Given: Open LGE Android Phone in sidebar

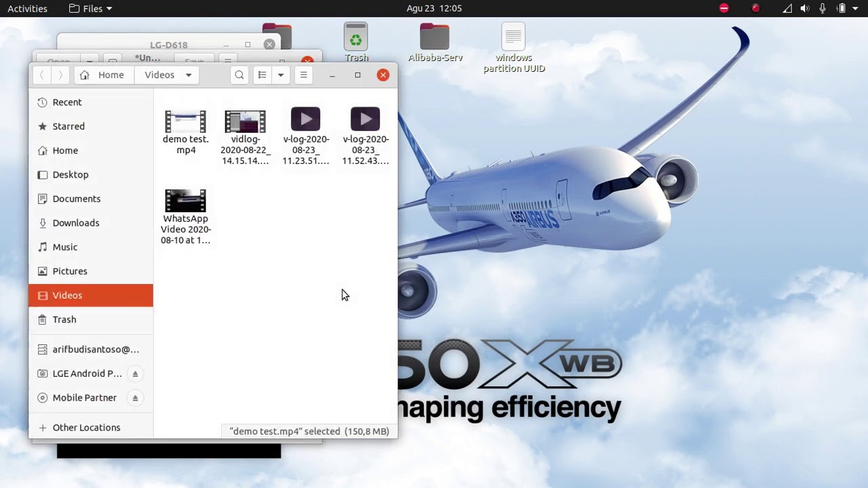Looking at the screenshot, I should [80, 373].
